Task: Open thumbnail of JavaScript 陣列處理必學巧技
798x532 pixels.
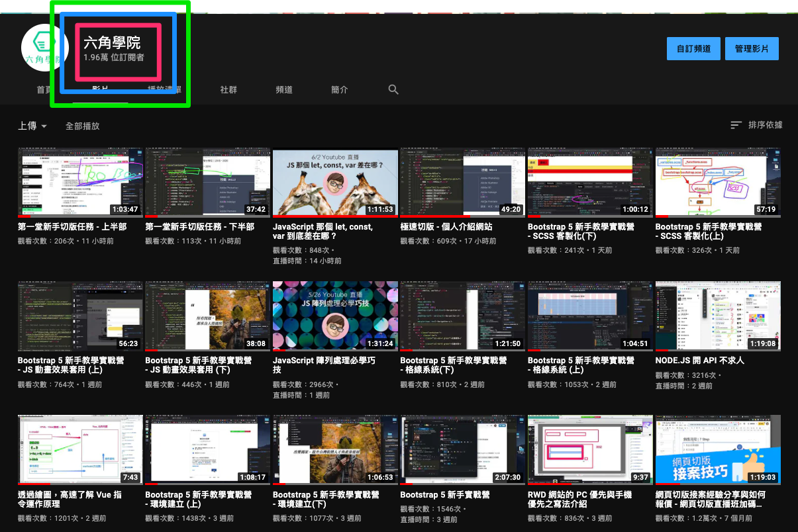Action: coord(335,316)
